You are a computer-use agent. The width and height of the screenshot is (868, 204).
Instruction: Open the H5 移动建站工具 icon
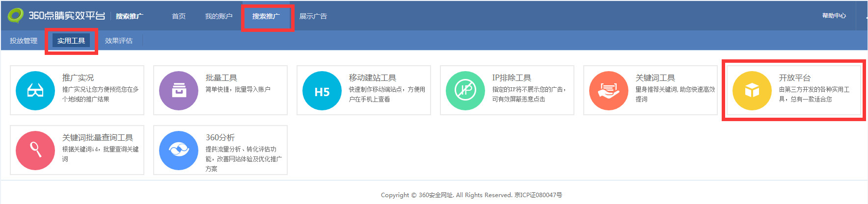click(322, 91)
